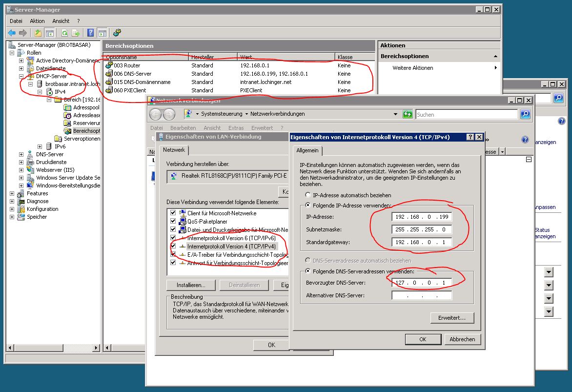Click the 003 Router option icon
Viewport: 572px width, 392px height.
coord(109,65)
